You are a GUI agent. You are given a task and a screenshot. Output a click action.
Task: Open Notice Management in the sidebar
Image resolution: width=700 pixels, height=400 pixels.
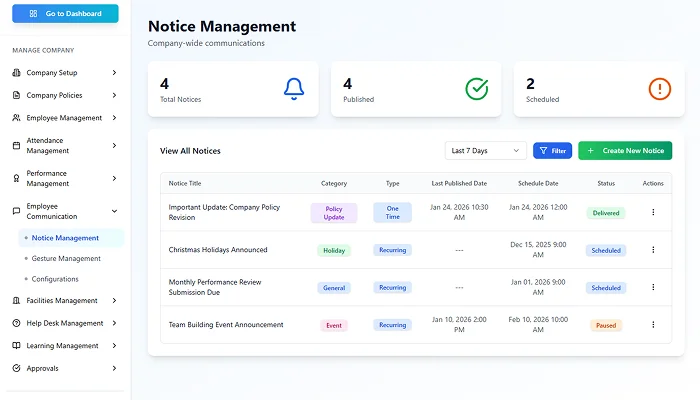[65, 238]
